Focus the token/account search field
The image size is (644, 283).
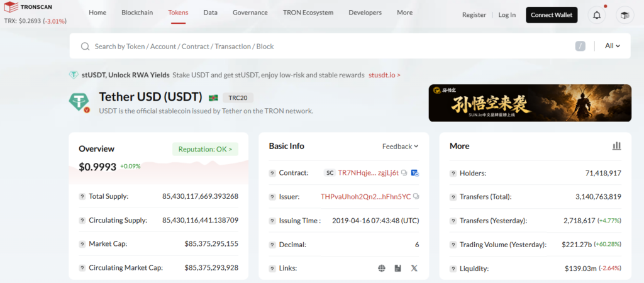314,46
